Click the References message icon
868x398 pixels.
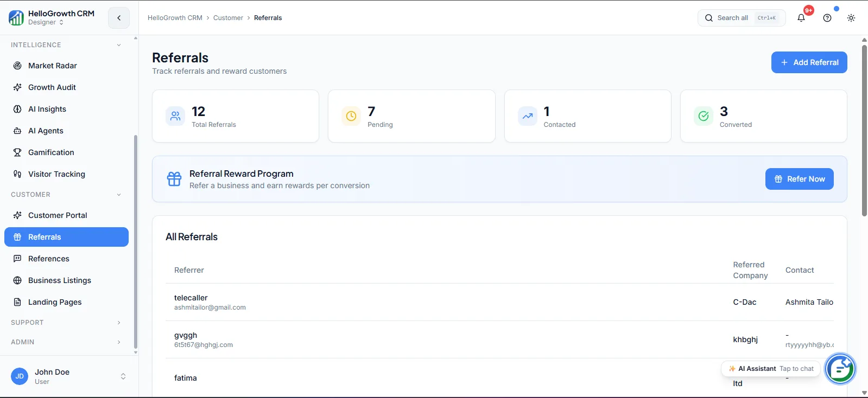(x=17, y=259)
